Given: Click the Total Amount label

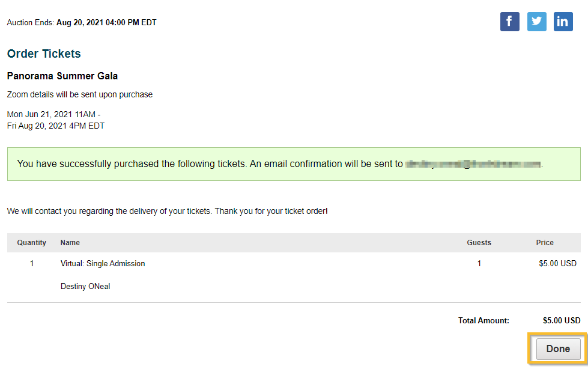Looking at the screenshot, I should pos(483,320).
